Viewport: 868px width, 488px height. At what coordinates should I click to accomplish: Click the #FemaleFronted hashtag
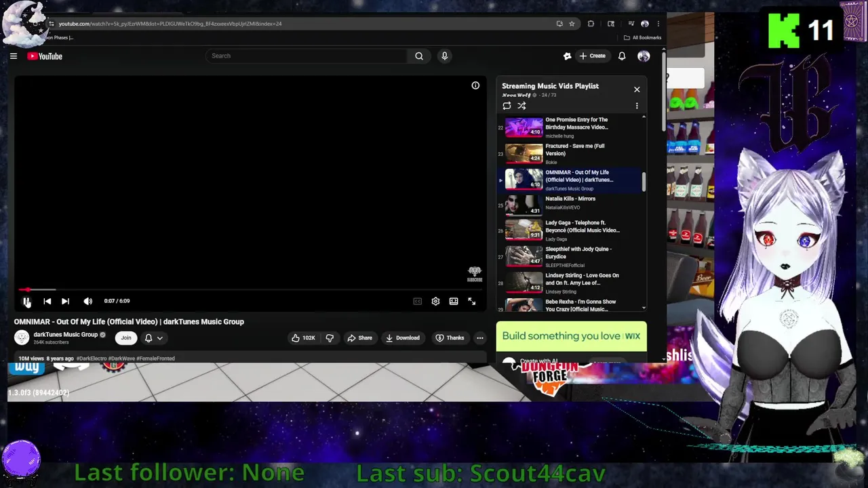(x=155, y=359)
